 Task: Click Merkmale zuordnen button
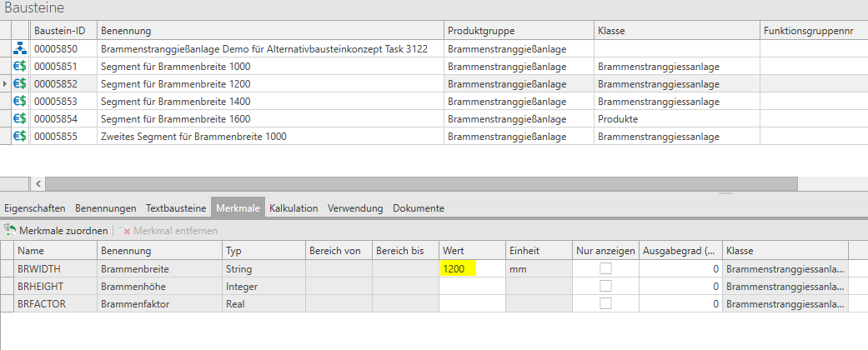[x=55, y=230]
